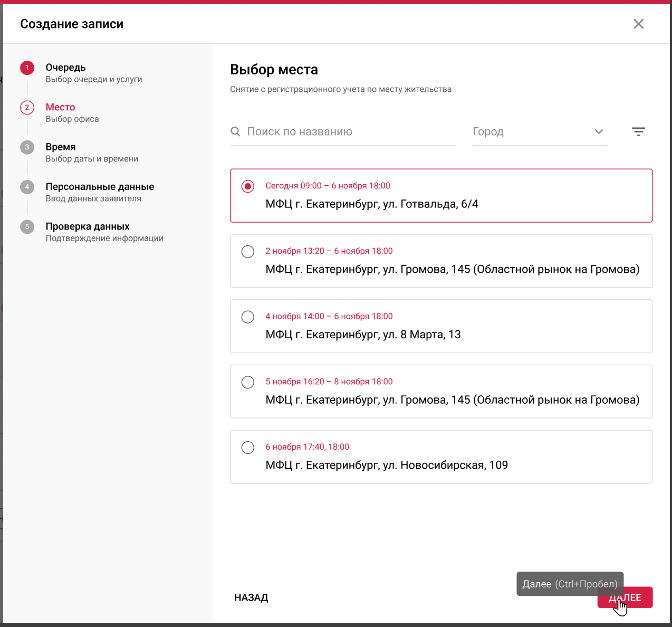Click step 4 circle Персональные данные
672x627 pixels.
click(x=27, y=187)
